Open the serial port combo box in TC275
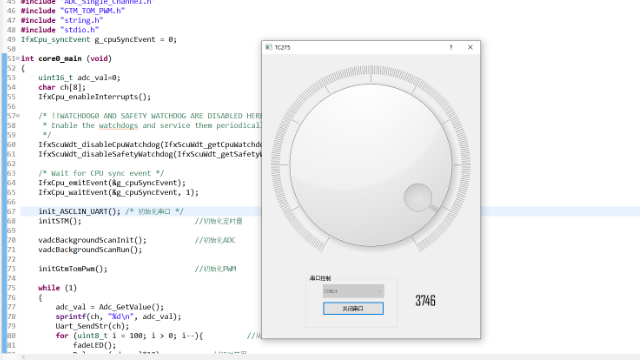 point(353,291)
